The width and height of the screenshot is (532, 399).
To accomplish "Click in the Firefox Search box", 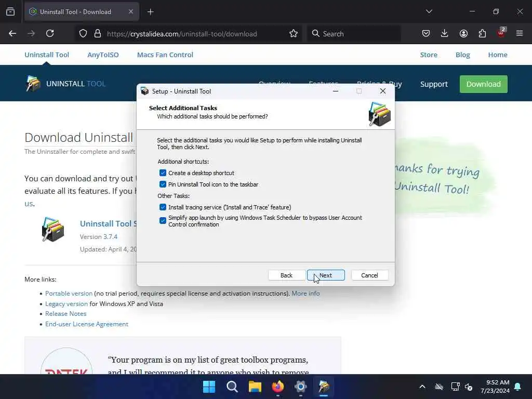I will tap(354, 34).
